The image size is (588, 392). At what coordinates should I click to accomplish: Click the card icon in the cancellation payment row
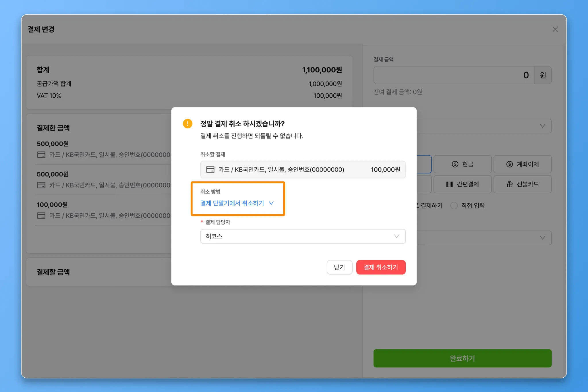point(210,169)
